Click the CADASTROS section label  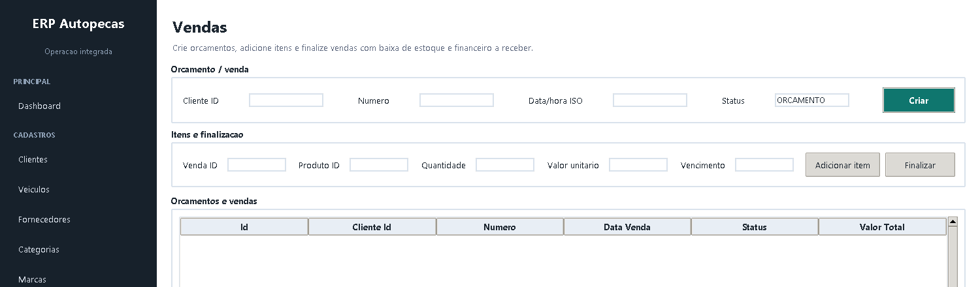pos(34,135)
